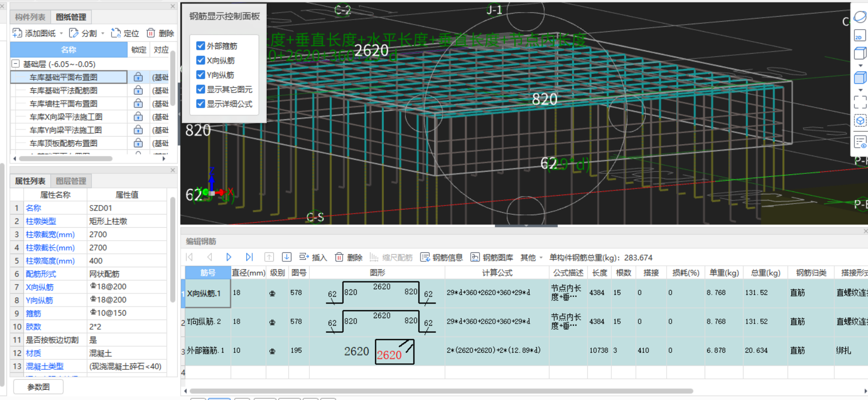Click the 删除 trash icon in rebar editor

(x=339, y=257)
